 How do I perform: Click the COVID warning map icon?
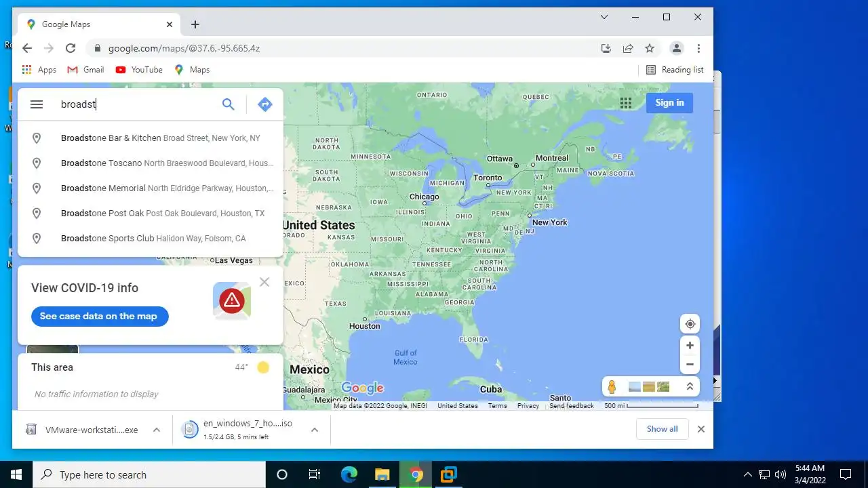tap(232, 300)
